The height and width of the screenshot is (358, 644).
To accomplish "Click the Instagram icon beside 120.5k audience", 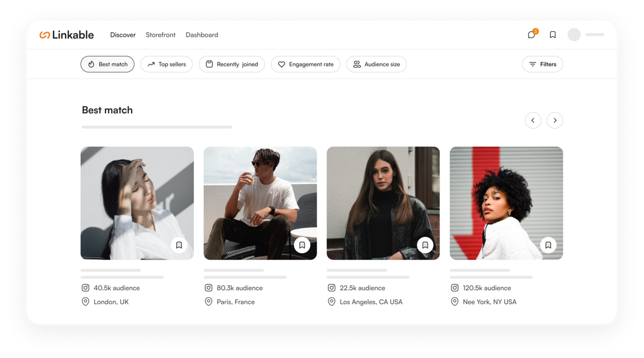I will 455,288.
